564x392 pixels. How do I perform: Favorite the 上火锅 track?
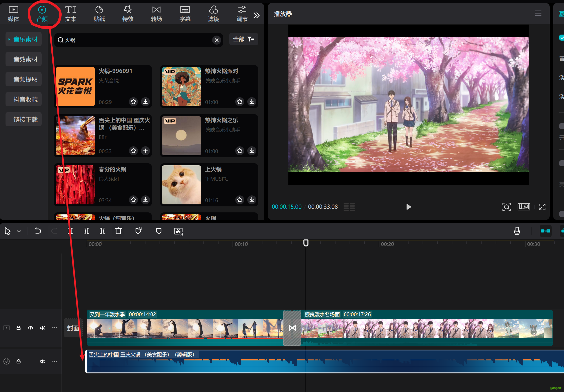tap(240, 200)
